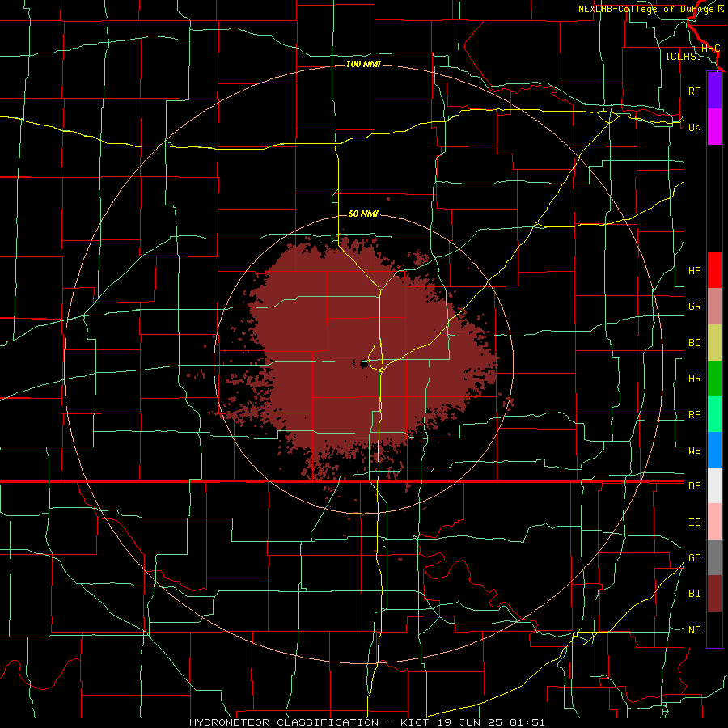The height and width of the screenshot is (728, 728).
Task: Click the brown BI legend color swatch
Action: [x=714, y=594]
